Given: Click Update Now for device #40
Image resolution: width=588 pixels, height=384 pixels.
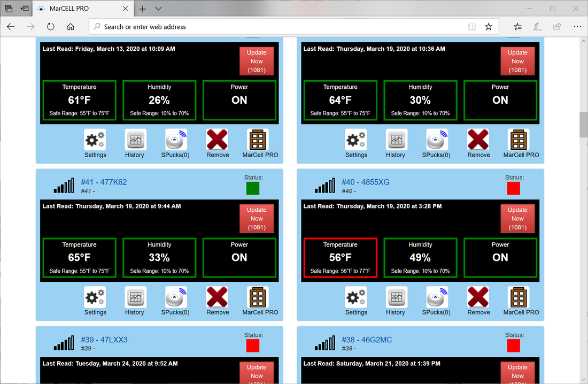Looking at the screenshot, I should pos(517,218).
